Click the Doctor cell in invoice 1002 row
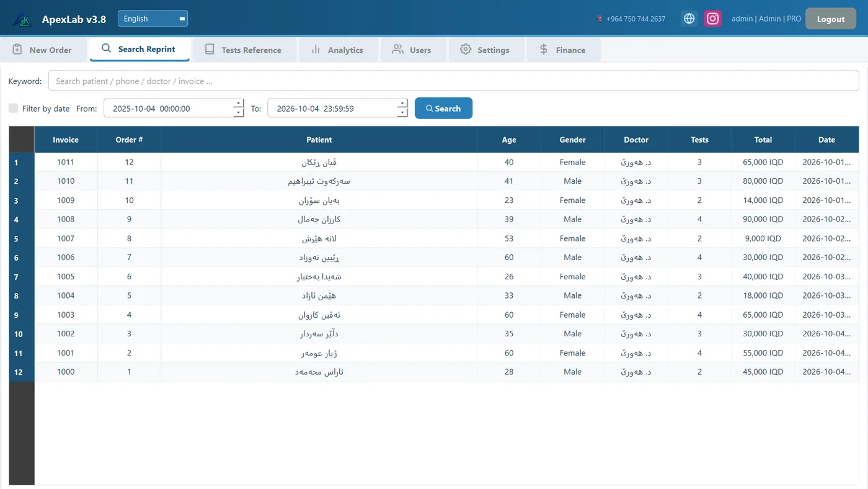868x489 pixels. [x=636, y=334]
